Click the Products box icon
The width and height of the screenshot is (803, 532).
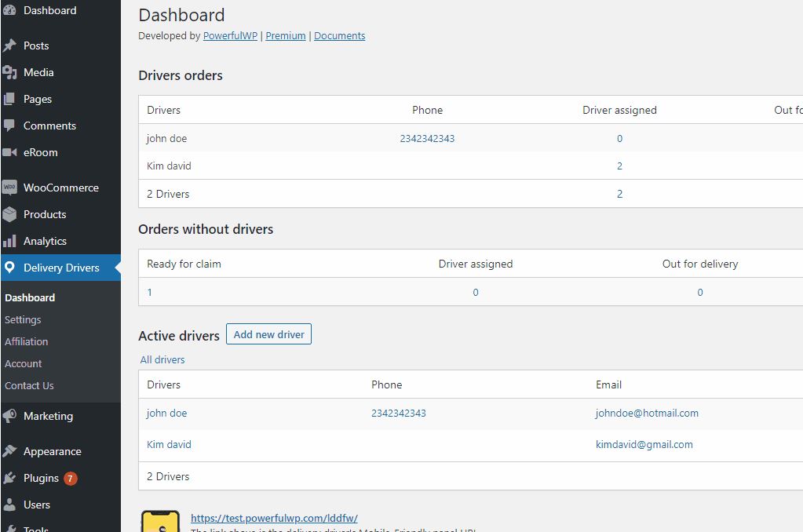point(9,214)
